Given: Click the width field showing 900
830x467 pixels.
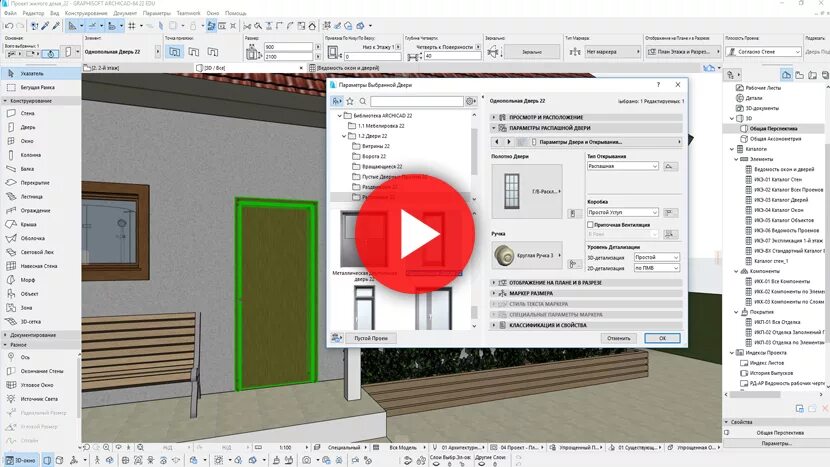Looking at the screenshot, I should pos(288,47).
